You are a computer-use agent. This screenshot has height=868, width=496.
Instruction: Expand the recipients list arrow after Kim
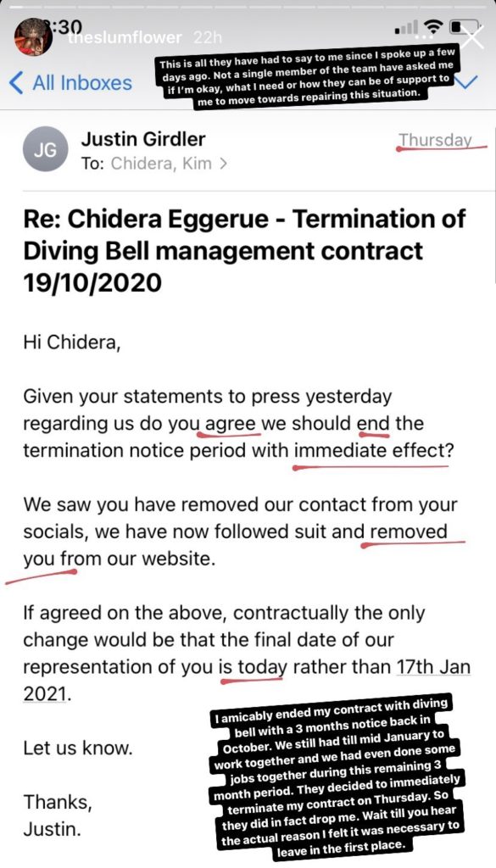point(223,164)
